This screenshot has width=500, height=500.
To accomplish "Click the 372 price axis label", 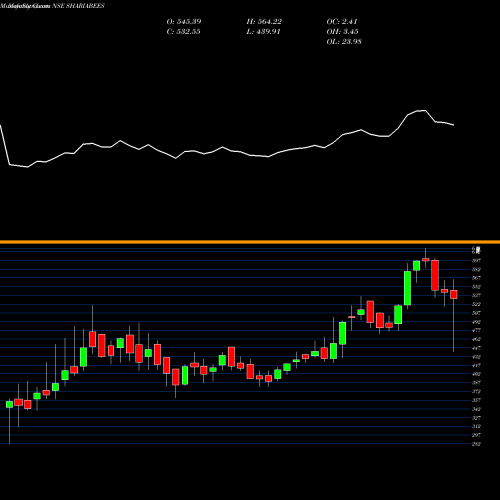I will (476, 391).
